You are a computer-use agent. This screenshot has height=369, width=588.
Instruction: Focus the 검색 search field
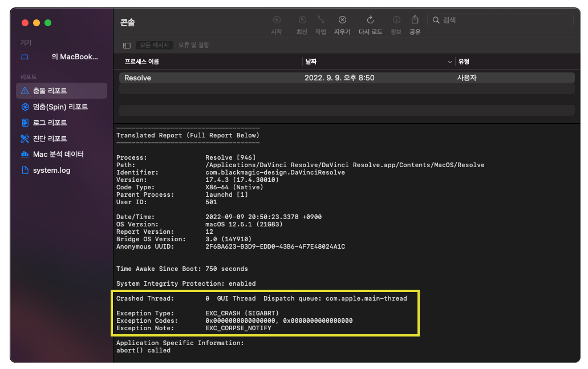pos(500,20)
